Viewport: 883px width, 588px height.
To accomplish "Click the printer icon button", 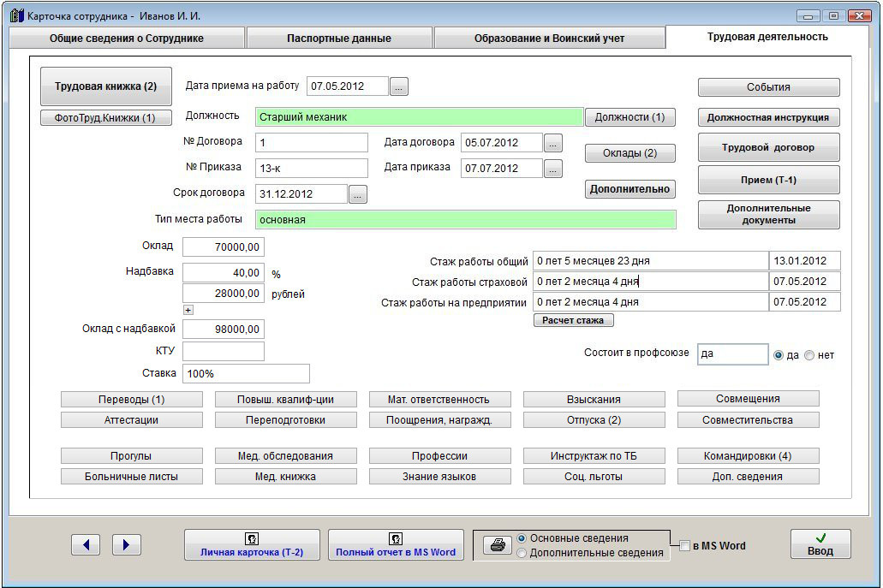I will 496,545.
